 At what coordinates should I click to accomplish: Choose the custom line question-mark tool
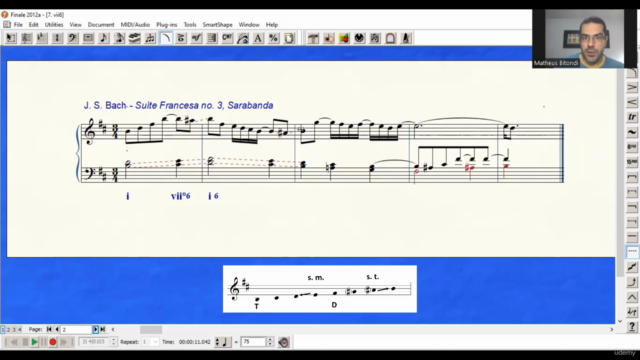632,327
